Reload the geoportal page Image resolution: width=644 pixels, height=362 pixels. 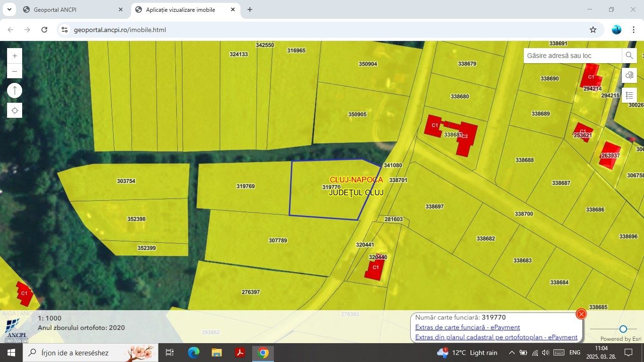pyautogui.click(x=44, y=30)
